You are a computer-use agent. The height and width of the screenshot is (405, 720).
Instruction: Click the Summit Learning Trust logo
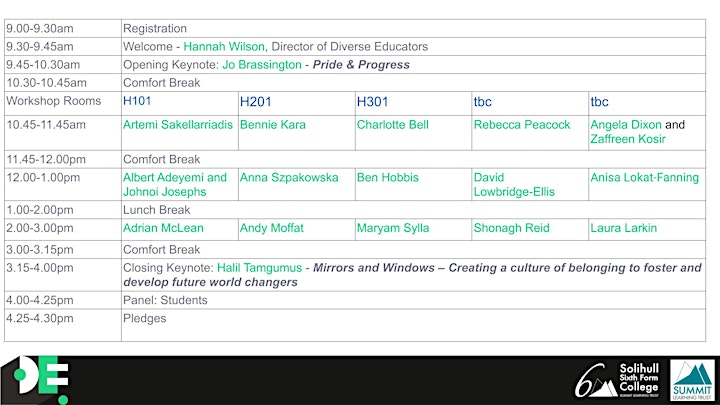692,380
